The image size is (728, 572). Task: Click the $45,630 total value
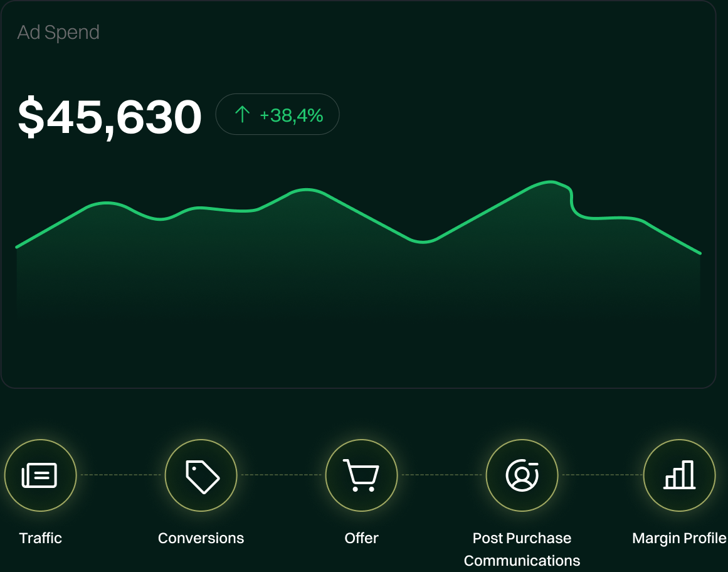tap(110, 117)
